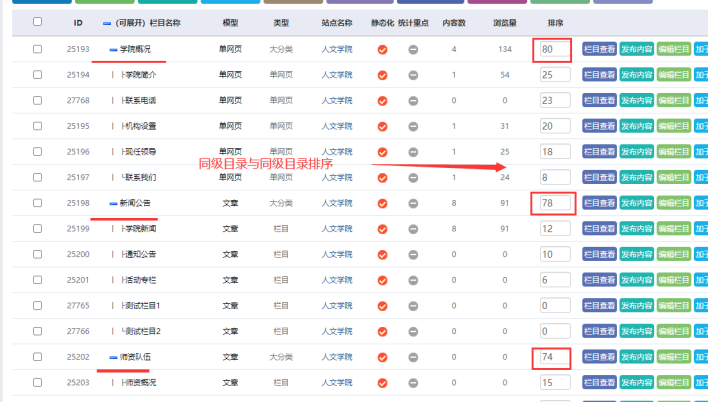
Task: Click the sort order field showing 80
Action: point(554,49)
